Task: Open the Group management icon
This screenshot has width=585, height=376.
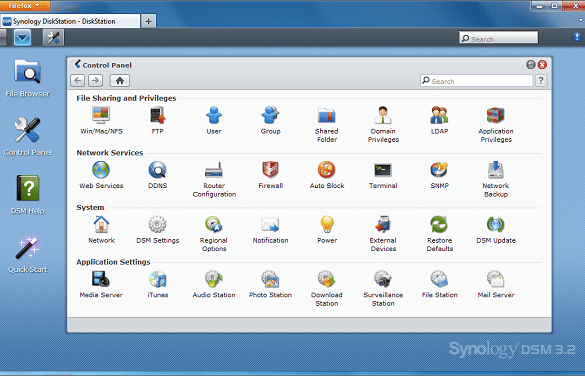Action: coord(270,115)
